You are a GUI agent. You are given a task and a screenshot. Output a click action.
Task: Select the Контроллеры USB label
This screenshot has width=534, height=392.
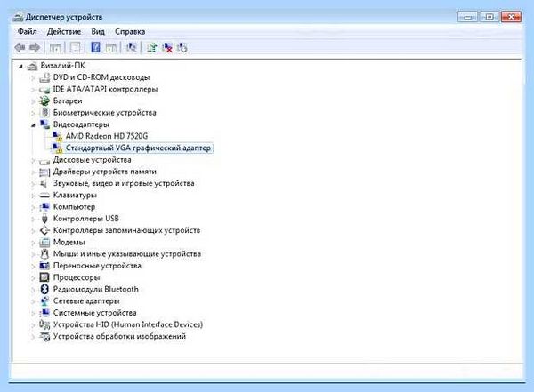(86, 219)
